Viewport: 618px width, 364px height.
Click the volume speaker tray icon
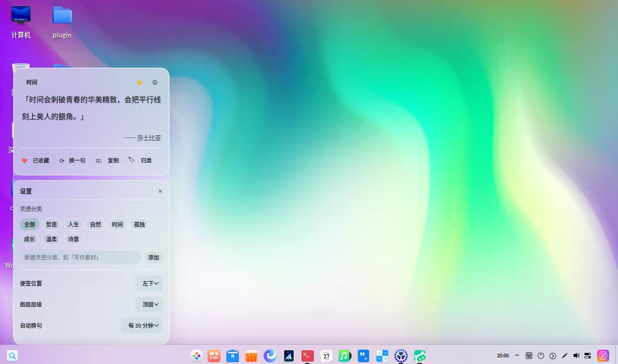click(576, 356)
